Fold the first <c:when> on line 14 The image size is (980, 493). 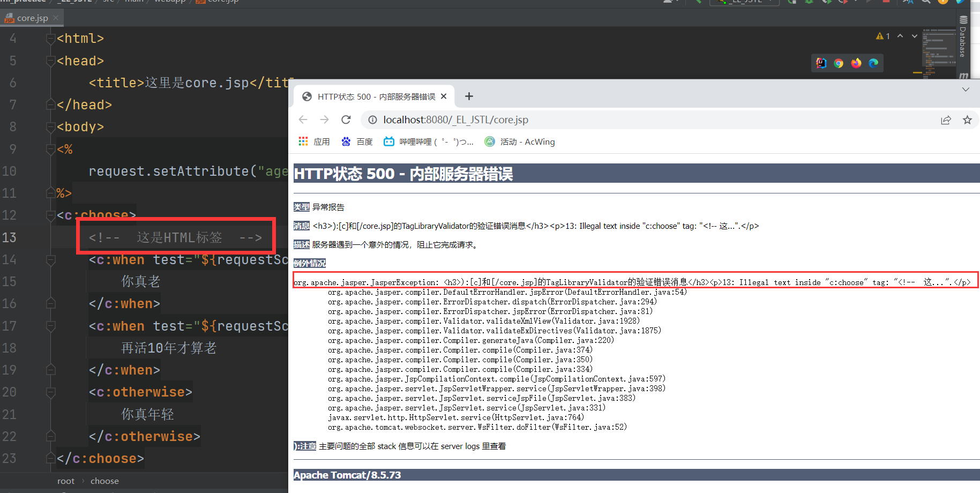[x=51, y=260]
